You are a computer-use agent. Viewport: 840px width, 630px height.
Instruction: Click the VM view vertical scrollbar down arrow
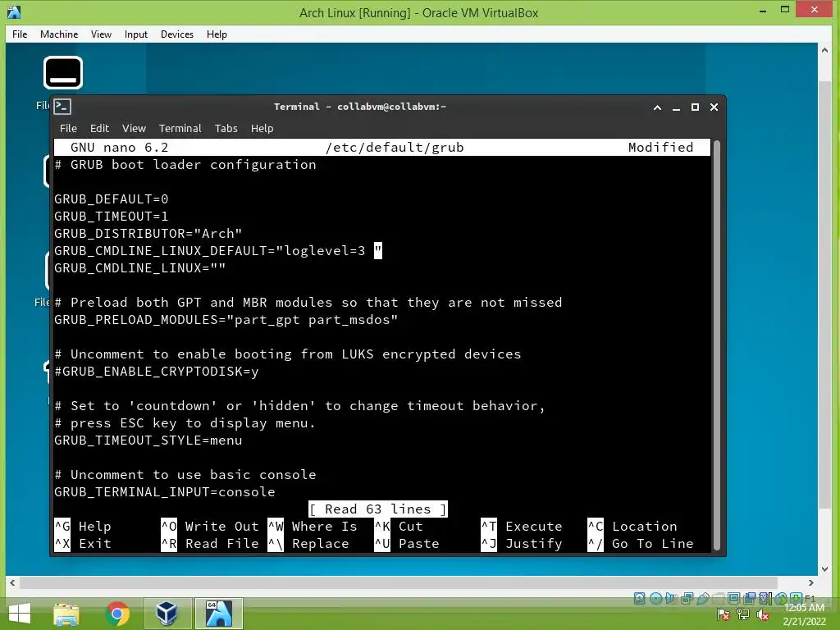[824, 569]
